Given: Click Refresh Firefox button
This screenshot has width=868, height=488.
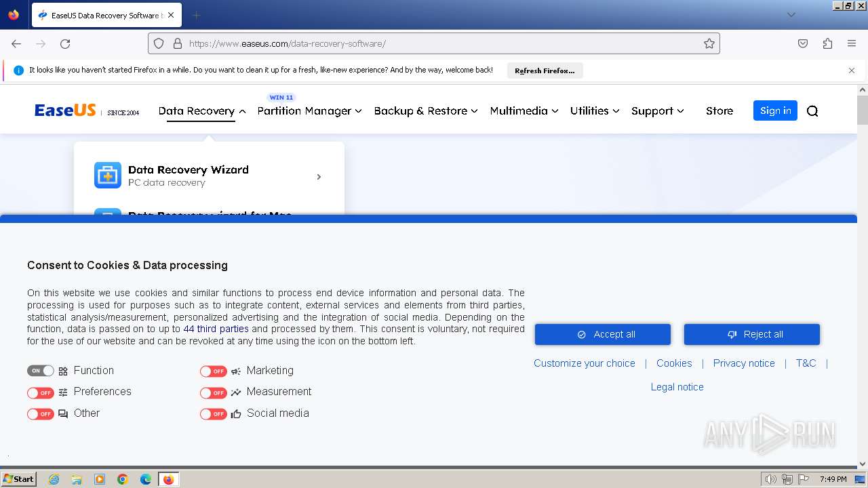Looking at the screenshot, I should point(545,70).
